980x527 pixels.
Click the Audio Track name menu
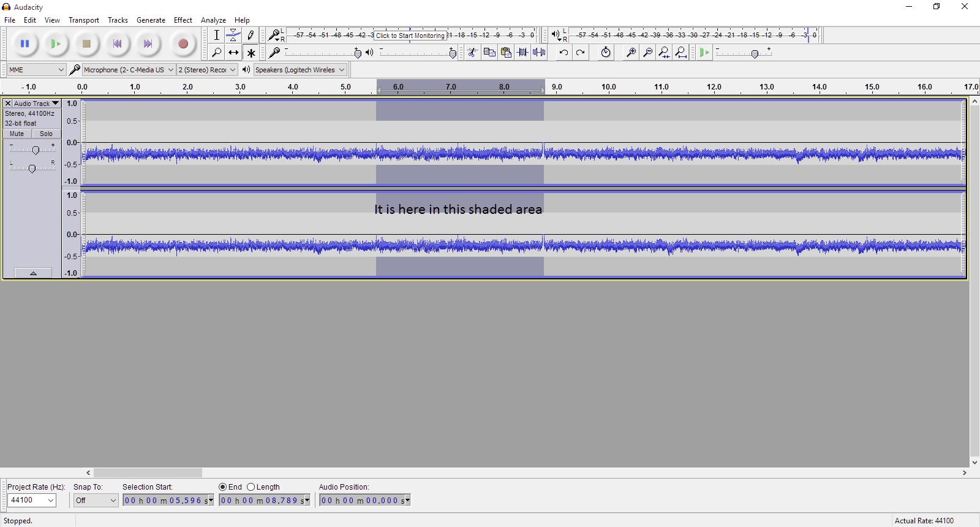tap(36, 104)
